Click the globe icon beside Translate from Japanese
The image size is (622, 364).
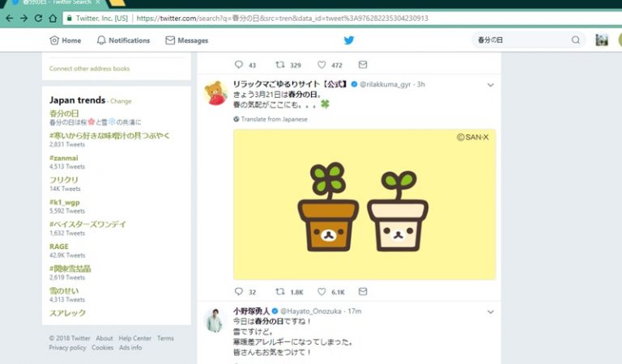(x=236, y=119)
